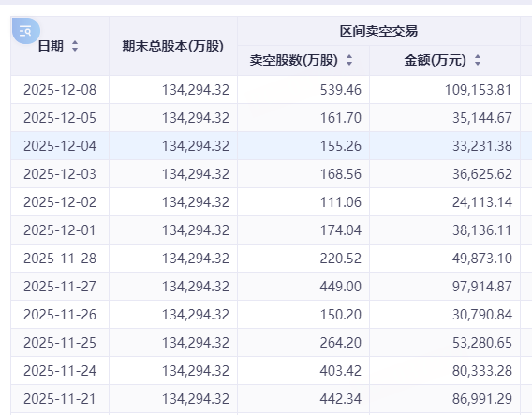This screenshot has width=532, height=415.
Task: Click short volume value 264.20
Action: pos(341,343)
